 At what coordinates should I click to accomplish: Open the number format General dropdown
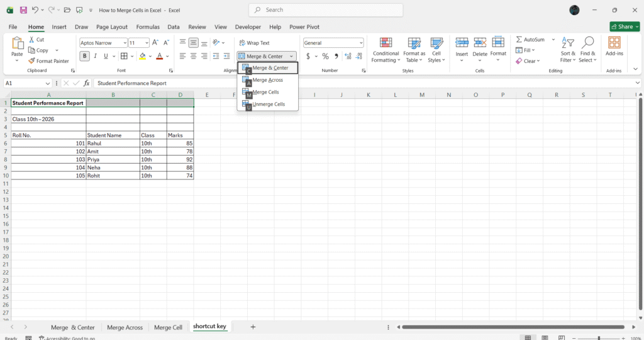point(361,43)
